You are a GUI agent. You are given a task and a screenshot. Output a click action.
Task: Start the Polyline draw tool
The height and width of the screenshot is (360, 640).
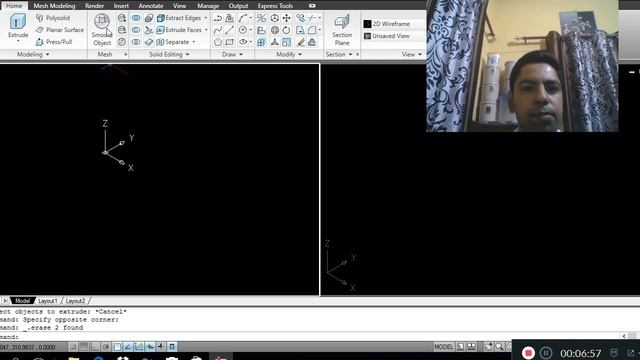coord(218,18)
